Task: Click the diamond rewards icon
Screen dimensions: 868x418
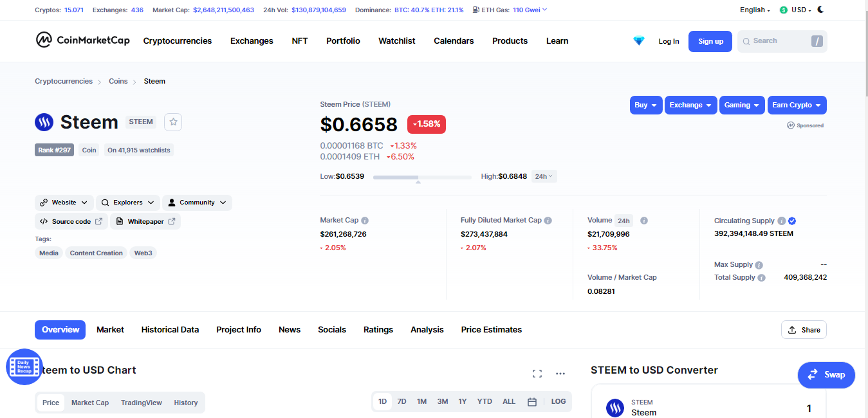Action: [638, 41]
